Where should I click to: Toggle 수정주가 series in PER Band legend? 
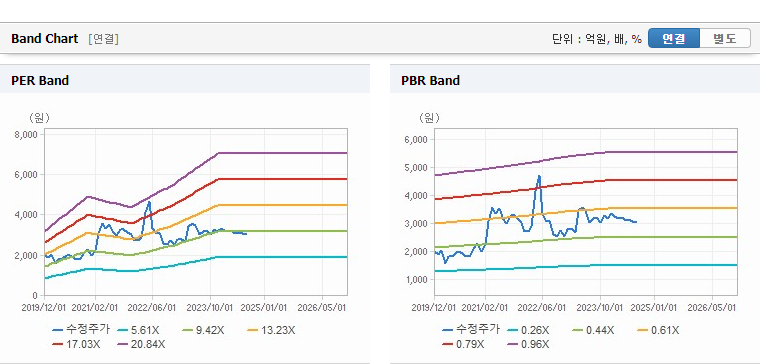[x=81, y=330]
